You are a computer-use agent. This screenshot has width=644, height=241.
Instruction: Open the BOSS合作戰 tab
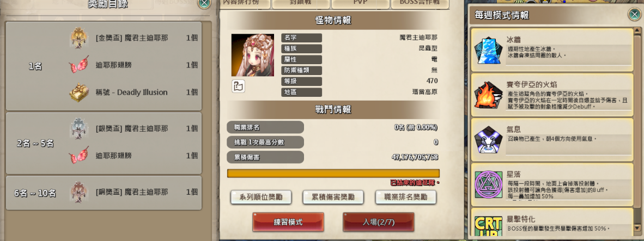point(418,3)
